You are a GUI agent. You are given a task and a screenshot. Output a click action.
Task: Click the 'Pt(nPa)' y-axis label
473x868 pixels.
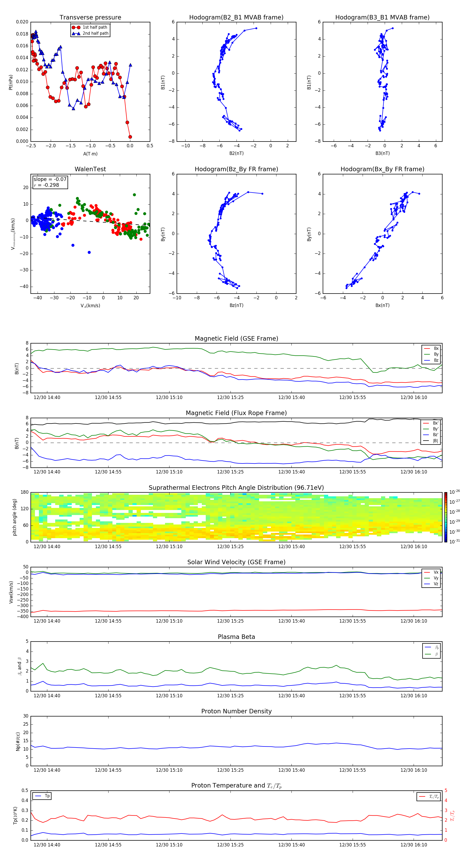[x=11, y=82]
